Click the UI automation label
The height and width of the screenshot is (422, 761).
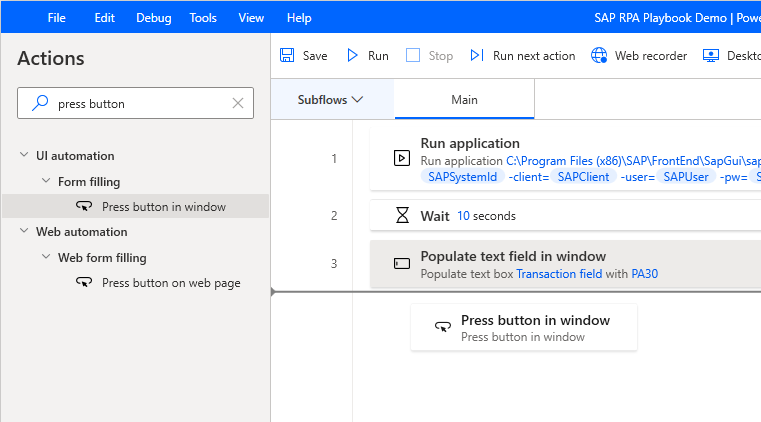[x=75, y=156]
